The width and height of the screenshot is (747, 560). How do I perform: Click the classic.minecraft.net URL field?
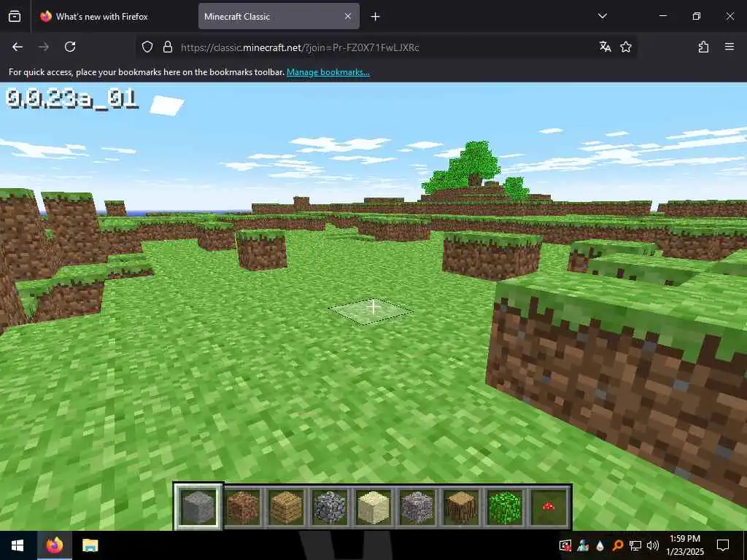386,47
